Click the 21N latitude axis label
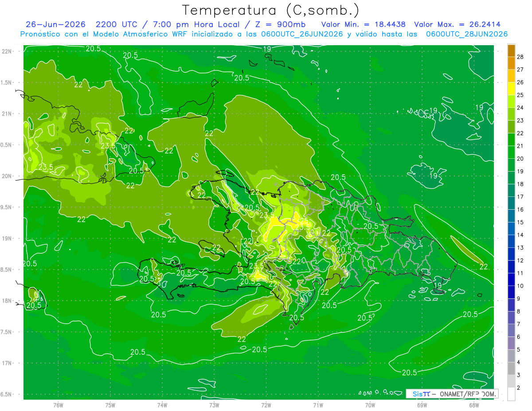Image resolution: width=532 pixels, height=411 pixels. [8, 114]
